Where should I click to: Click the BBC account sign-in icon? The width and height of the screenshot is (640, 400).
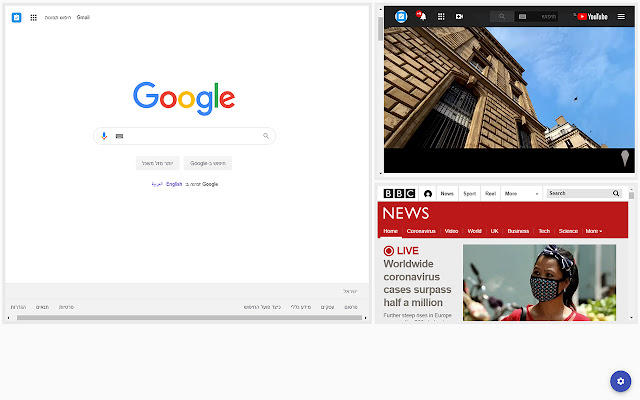pos(428,193)
